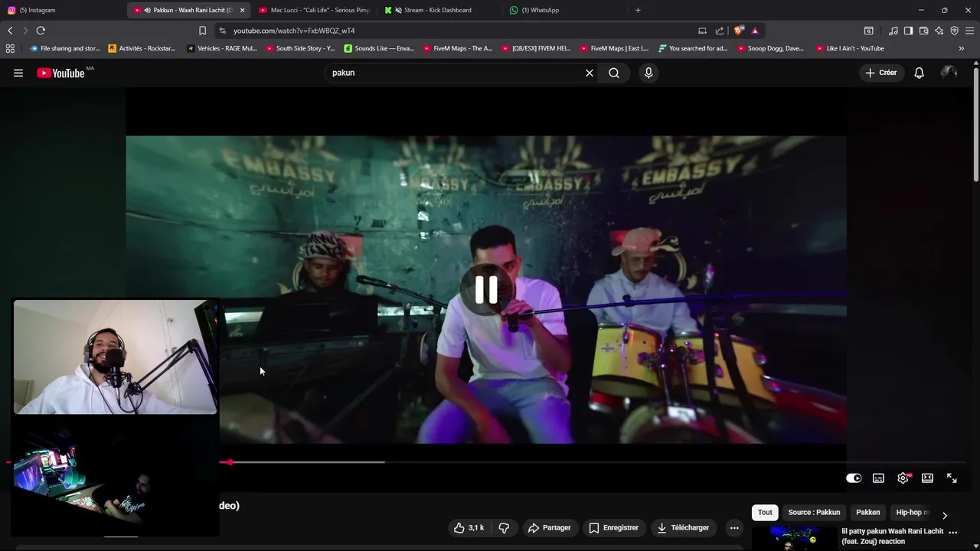This screenshot has height=551, width=980.
Task: Switch to theater mode view
Action: 927,478
